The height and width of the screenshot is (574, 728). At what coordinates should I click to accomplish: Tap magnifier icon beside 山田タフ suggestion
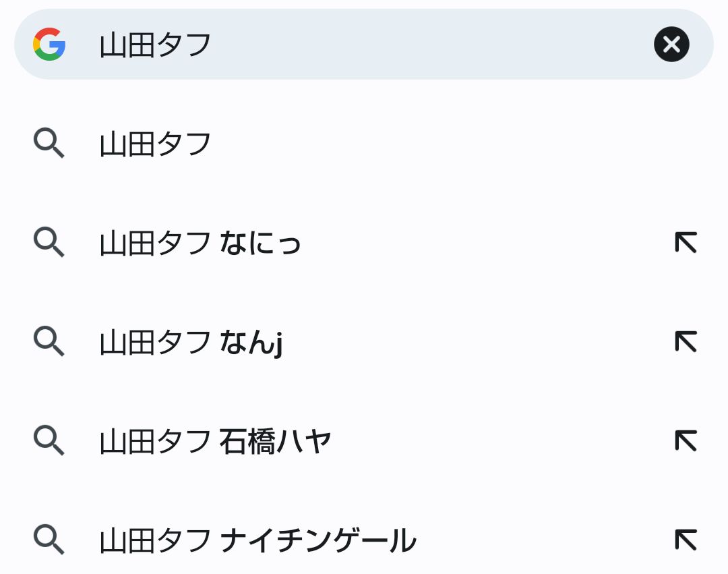49,144
